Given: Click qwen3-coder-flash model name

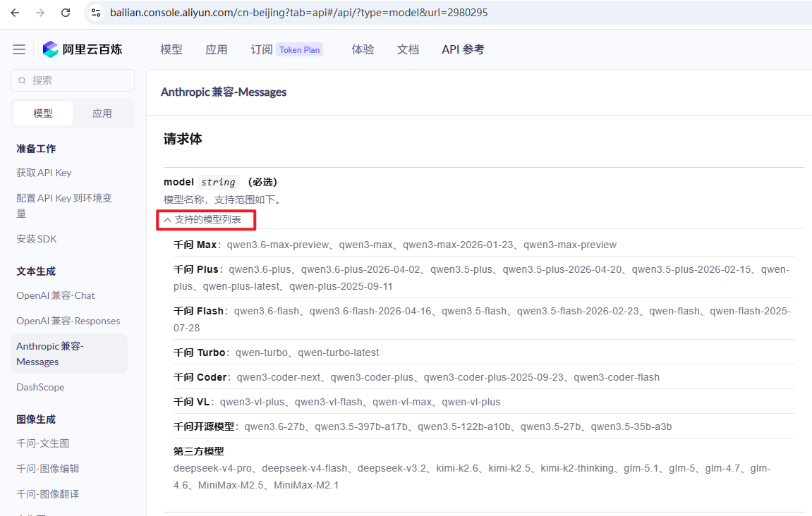Looking at the screenshot, I should tap(617, 377).
